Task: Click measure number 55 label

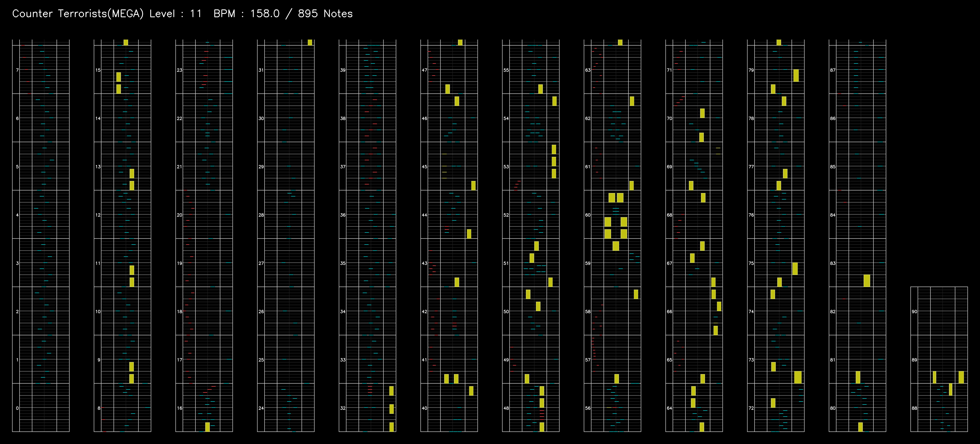Action: point(506,70)
